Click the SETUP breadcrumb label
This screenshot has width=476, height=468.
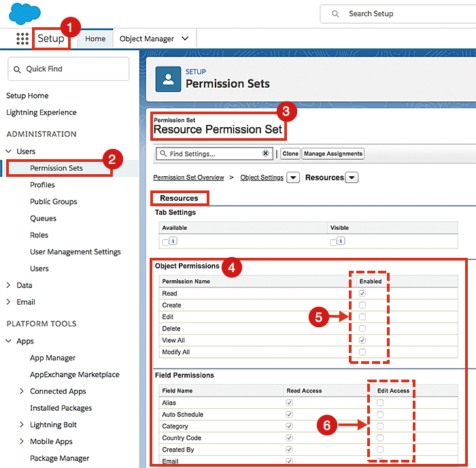pyautogui.click(x=196, y=71)
